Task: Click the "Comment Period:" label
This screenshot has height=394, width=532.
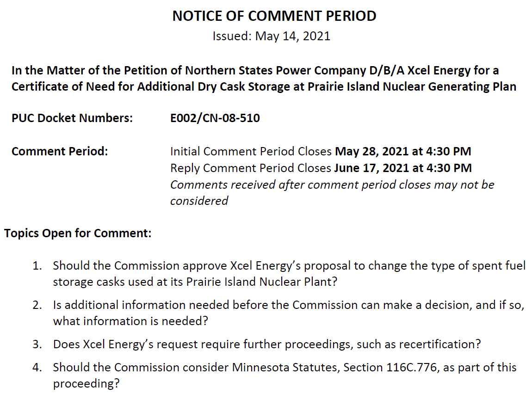Action: [59, 151]
